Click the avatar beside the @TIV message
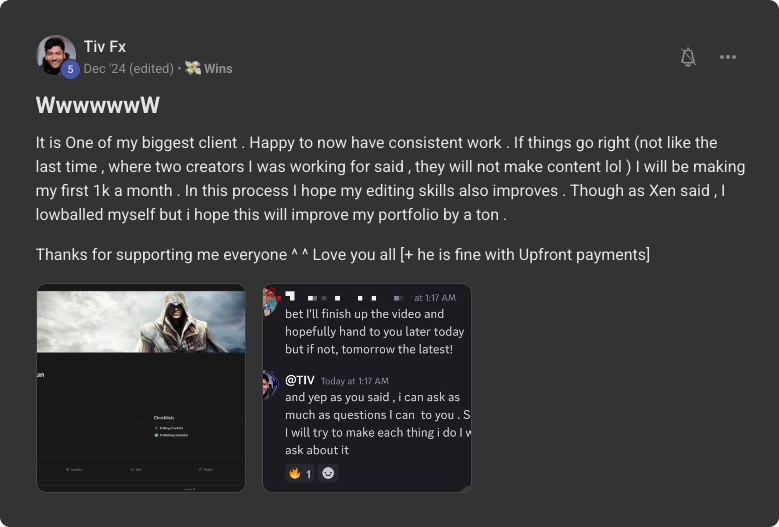Viewport: 779px width, 527px height. click(x=270, y=383)
